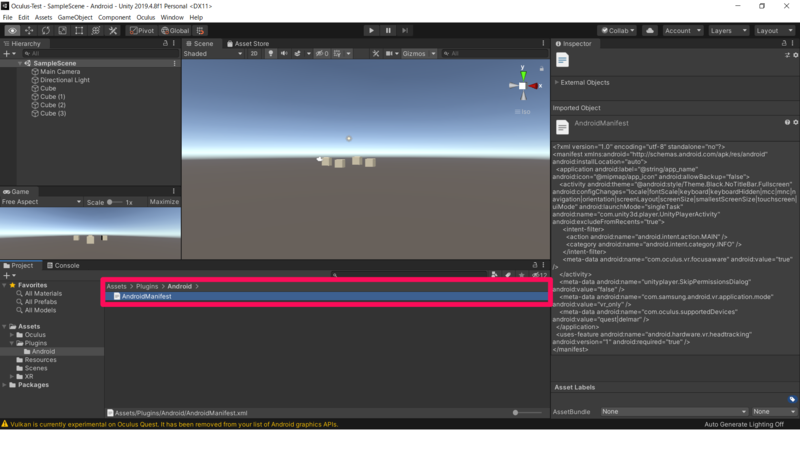
Task: Open the Project create (+) menu
Action: pos(9,276)
